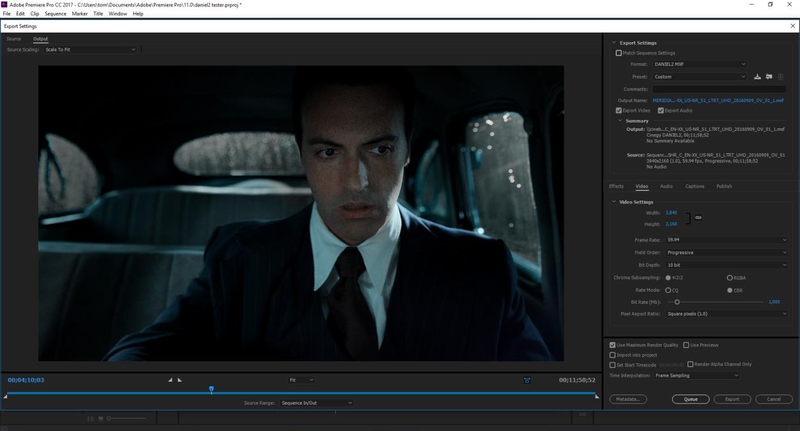Select the Video settings tab
This screenshot has height=431, width=800.
tap(642, 186)
